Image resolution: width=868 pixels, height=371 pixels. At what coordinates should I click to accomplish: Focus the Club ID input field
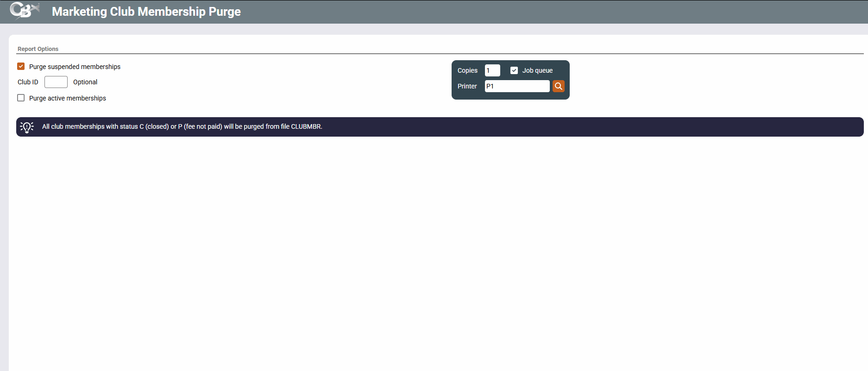pyautogui.click(x=56, y=82)
